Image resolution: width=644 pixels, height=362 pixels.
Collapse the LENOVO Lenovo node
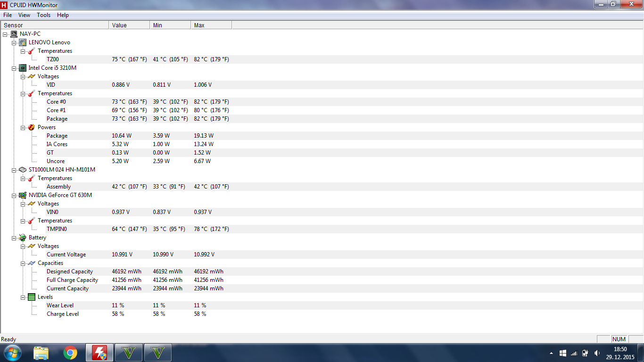14,42
